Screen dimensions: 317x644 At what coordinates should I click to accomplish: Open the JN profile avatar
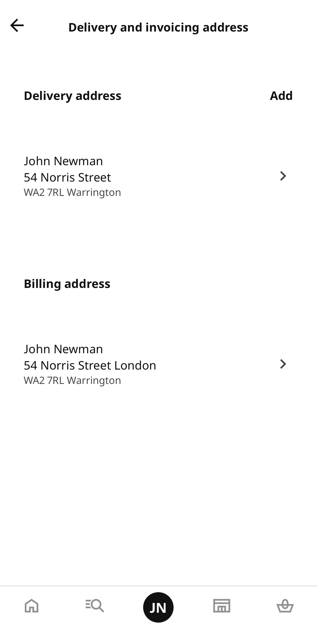tap(158, 607)
